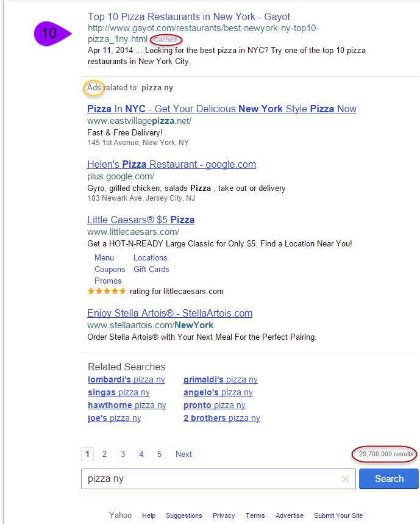The height and width of the screenshot is (524, 420).
Task: Select related search 2 brothers pizza ny
Action: (221, 418)
